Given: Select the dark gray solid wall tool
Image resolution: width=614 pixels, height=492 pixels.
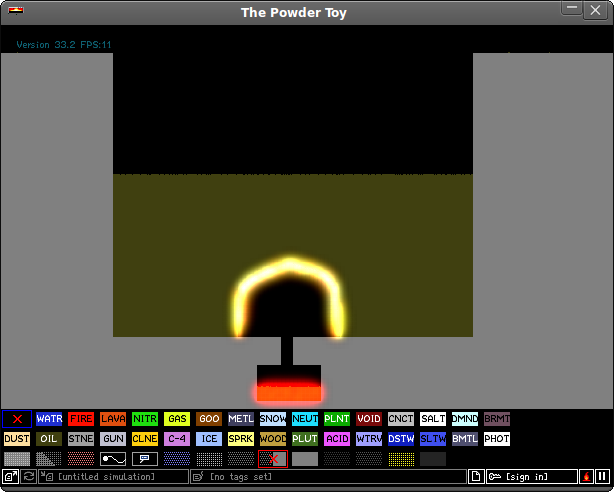Looking at the screenshot, I should 433,459.
